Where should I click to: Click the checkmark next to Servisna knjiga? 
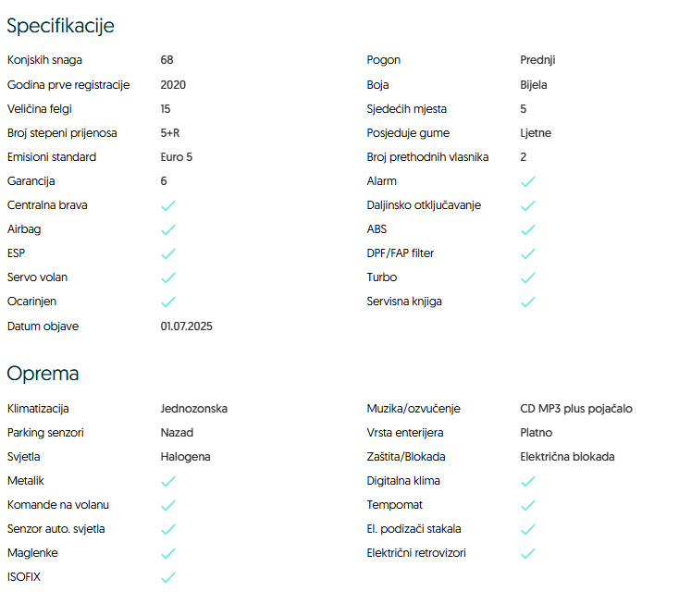pyautogui.click(x=527, y=302)
